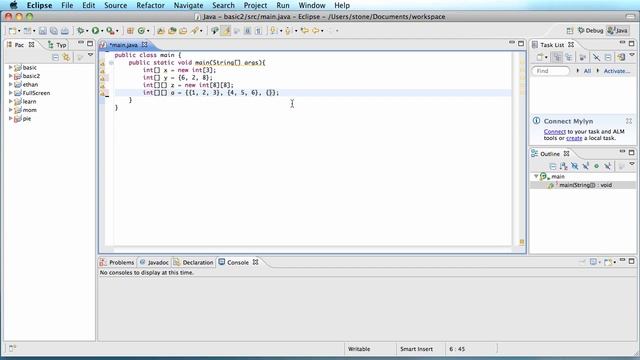
Task: Switch to Type Hierarchy tab
Action: click(x=57, y=45)
